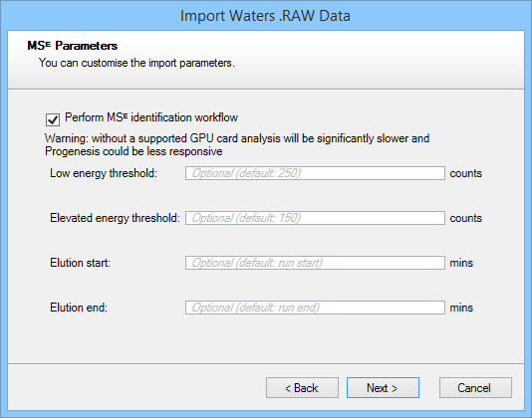Viewport: 532px width, 418px height.
Task: Click the GPU card warning message
Action: coord(237,144)
